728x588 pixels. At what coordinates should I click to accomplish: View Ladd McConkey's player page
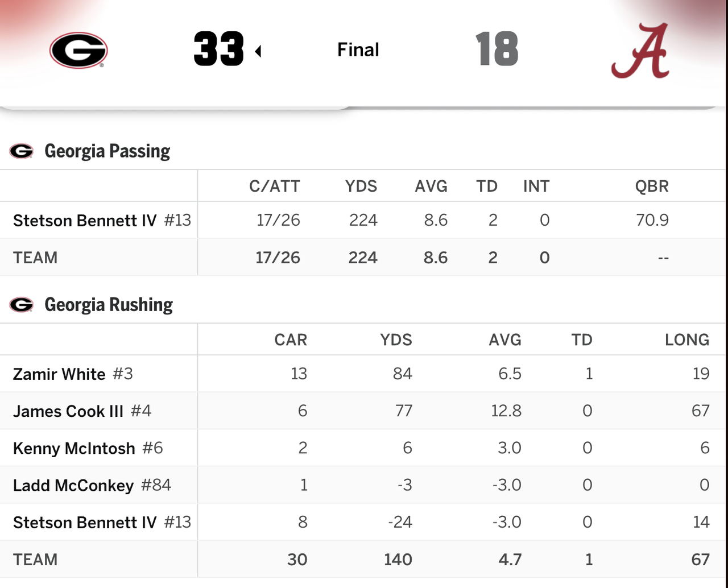pos(73,486)
